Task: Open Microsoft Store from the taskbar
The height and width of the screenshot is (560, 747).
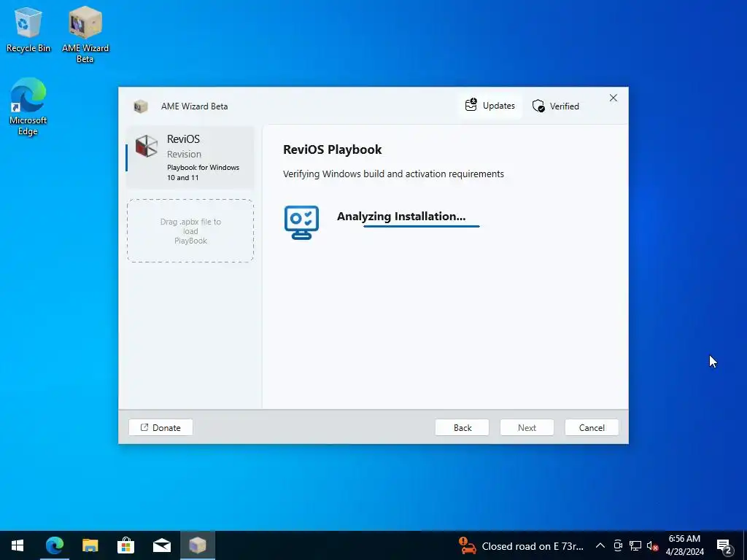Action: pos(125,545)
